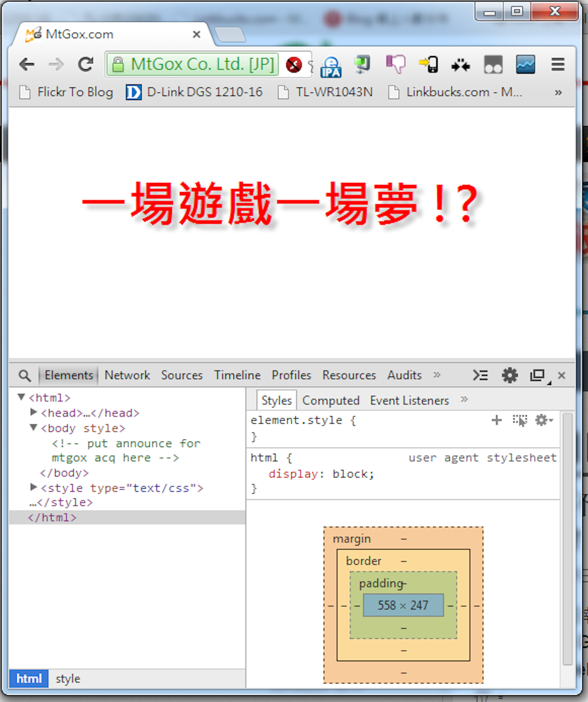Open the Styles sidebar tab
The height and width of the screenshot is (702, 588).
[x=277, y=400]
